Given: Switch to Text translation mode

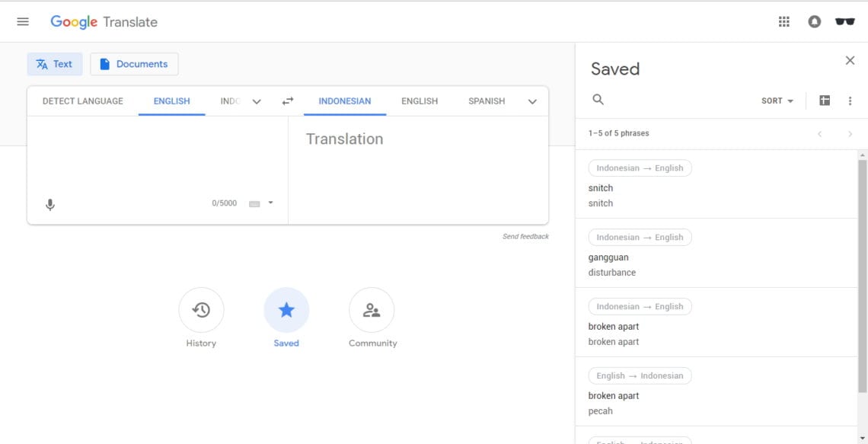Looking at the screenshot, I should coord(54,64).
